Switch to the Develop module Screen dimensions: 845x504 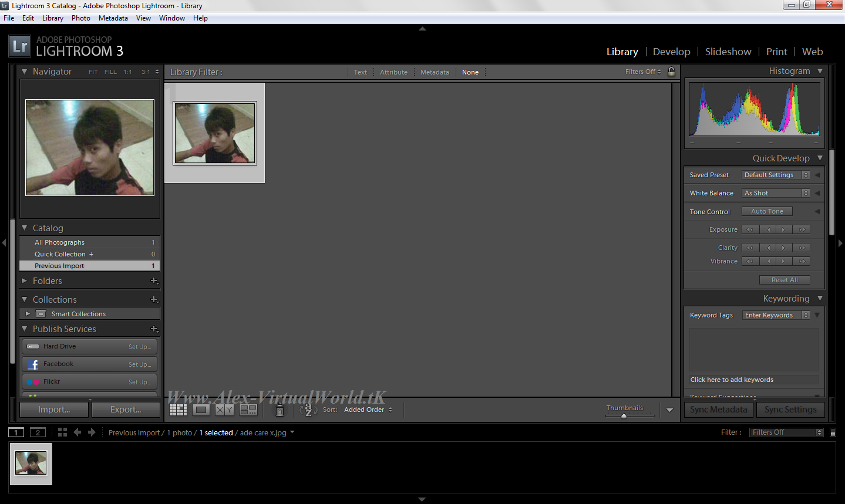coord(672,52)
